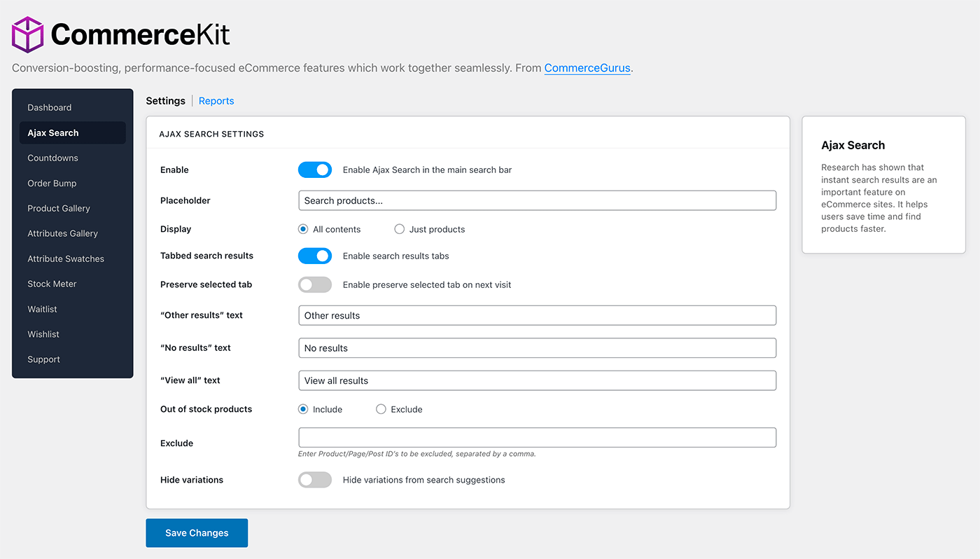Click into the Placeholder text field
The width and height of the screenshot is (980, 559).
tap(537, 200)
